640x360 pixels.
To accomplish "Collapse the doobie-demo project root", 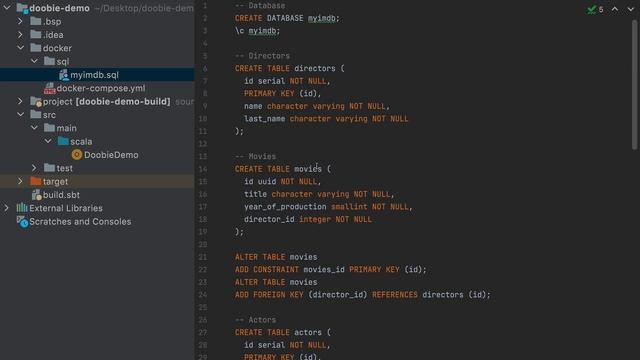I will point(7,8).
